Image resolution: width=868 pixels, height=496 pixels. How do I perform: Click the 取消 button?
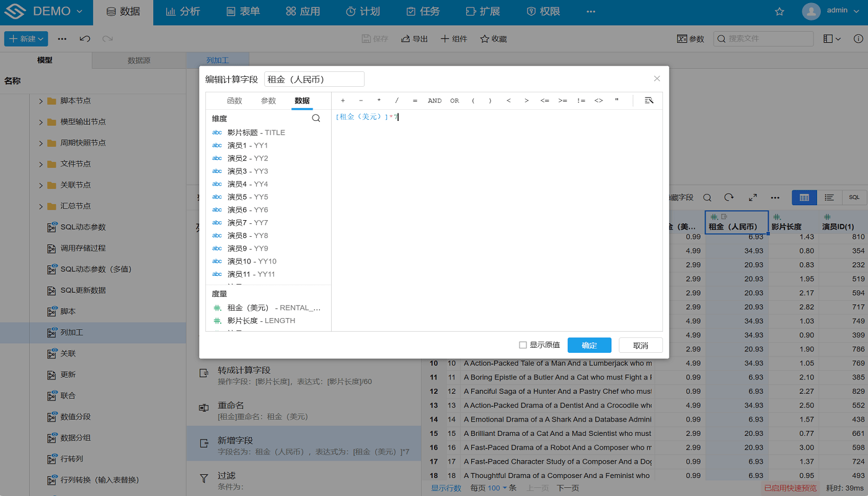tap(640, 345)
